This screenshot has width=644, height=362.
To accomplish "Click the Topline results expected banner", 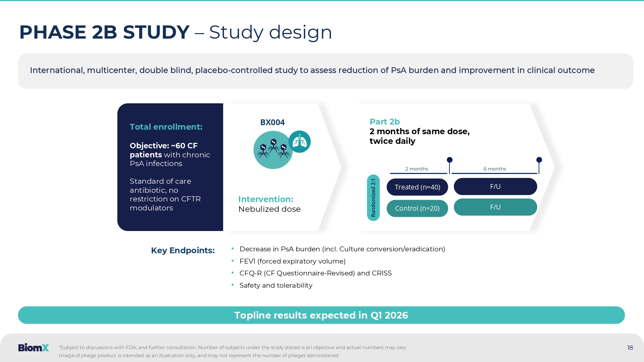I will pyautogui.click(x=321, y=315).
